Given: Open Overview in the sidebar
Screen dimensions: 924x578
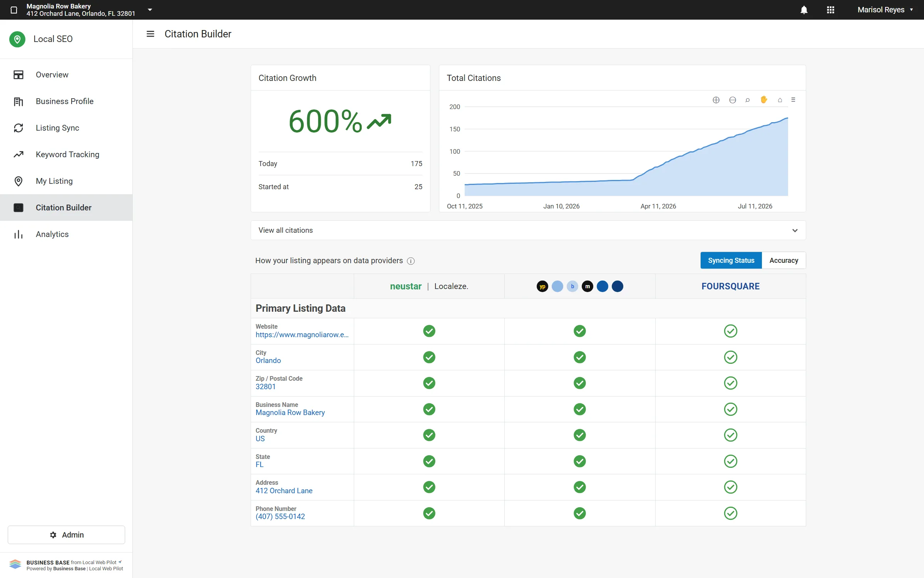Looking at the screenshot, I should [66, 75].
